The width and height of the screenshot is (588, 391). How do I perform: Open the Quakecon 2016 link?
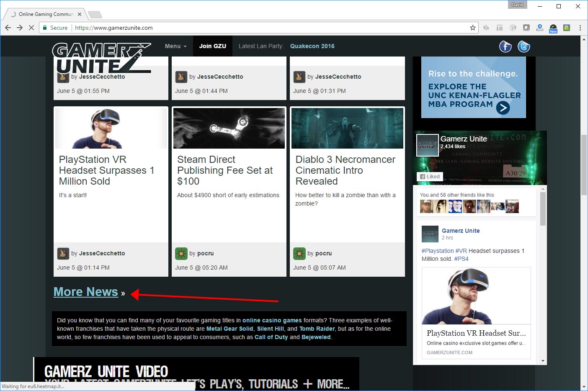pos(312,46)
